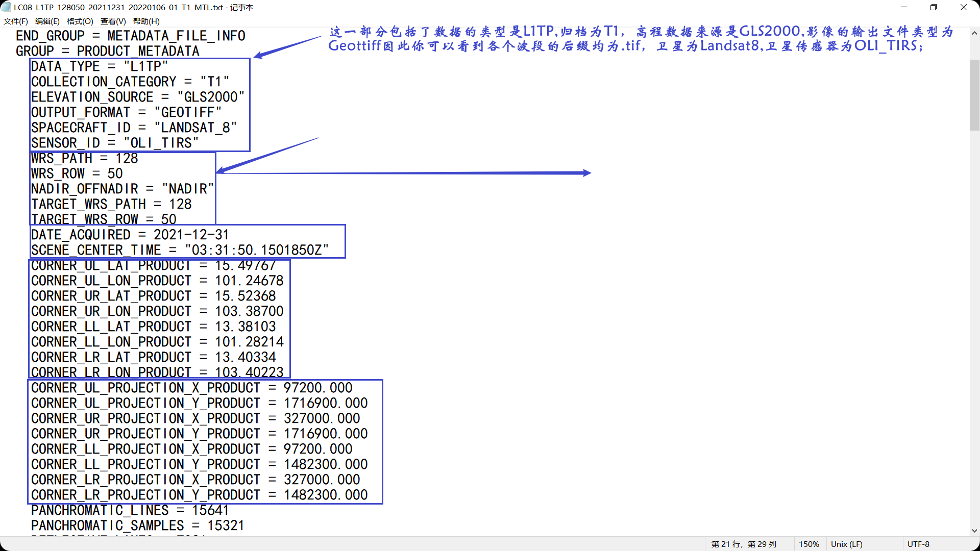Open the 格式(O) menu

(x=80, y=21)
